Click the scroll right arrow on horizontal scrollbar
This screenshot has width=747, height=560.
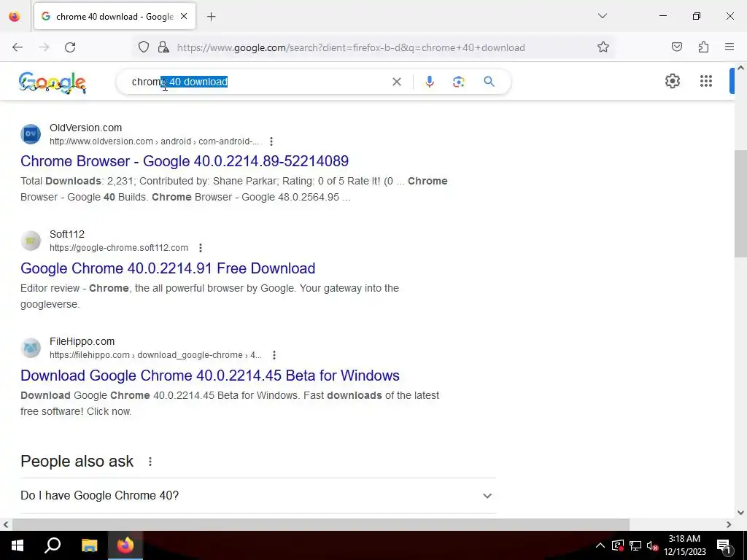[729, 524]
